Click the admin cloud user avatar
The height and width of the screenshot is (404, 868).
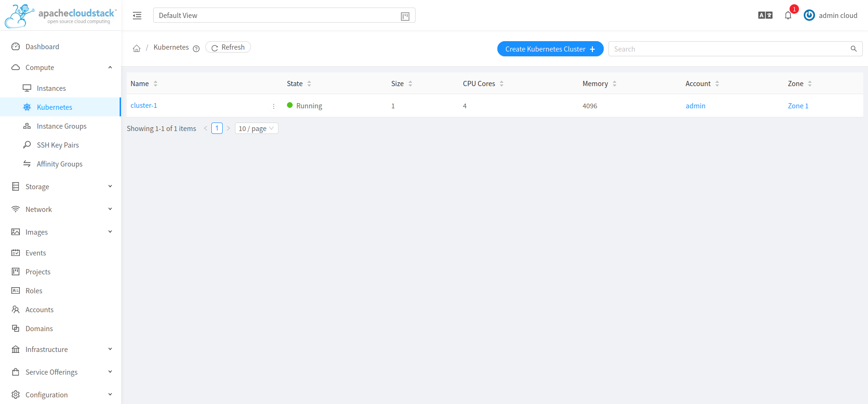pos(809,16)
